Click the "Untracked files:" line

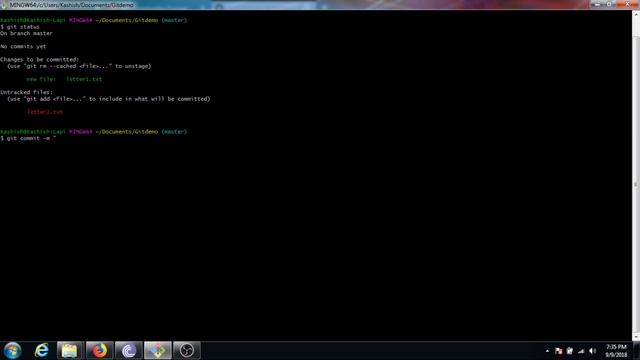[x=27, y=92]
